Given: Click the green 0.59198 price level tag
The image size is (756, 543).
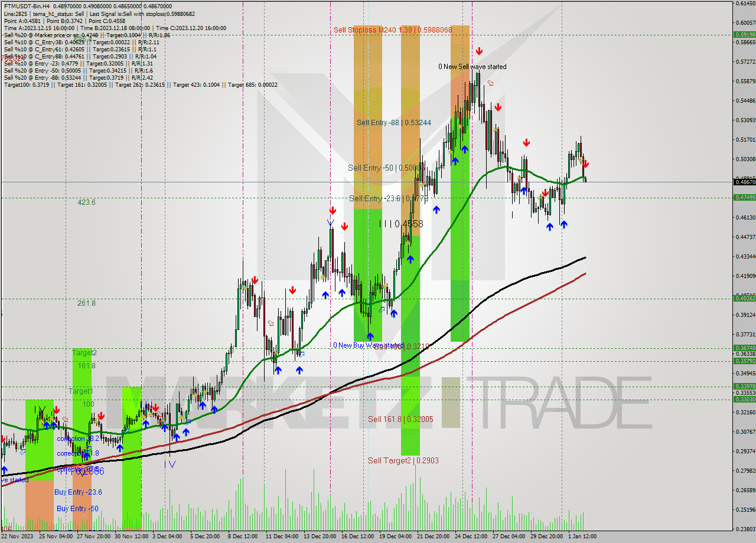Looking at the screenshot, I should [745, 34].
